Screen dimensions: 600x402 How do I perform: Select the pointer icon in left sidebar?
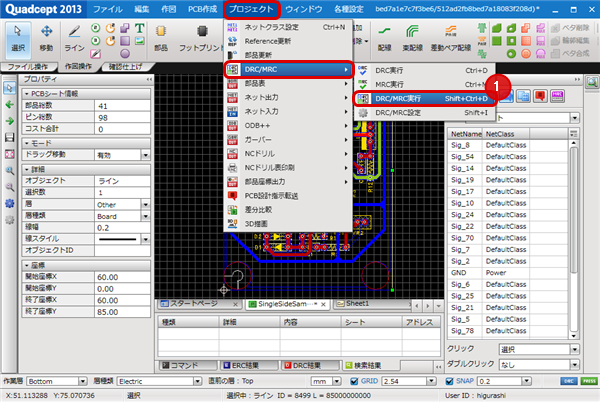(x=10, y=88)
